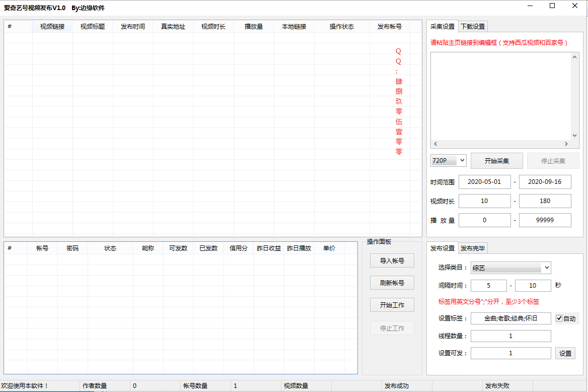Click the 视频时长 column header
588x392 pixels.
213,27
